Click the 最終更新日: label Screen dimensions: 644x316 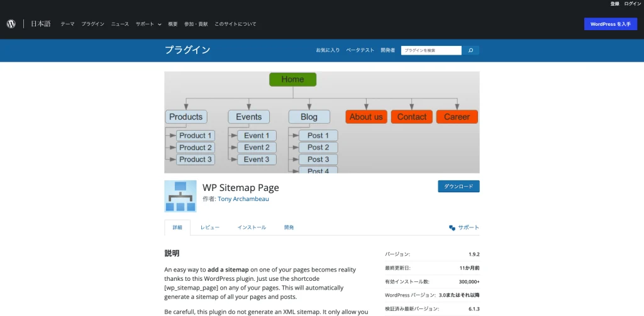coord(397,268)
